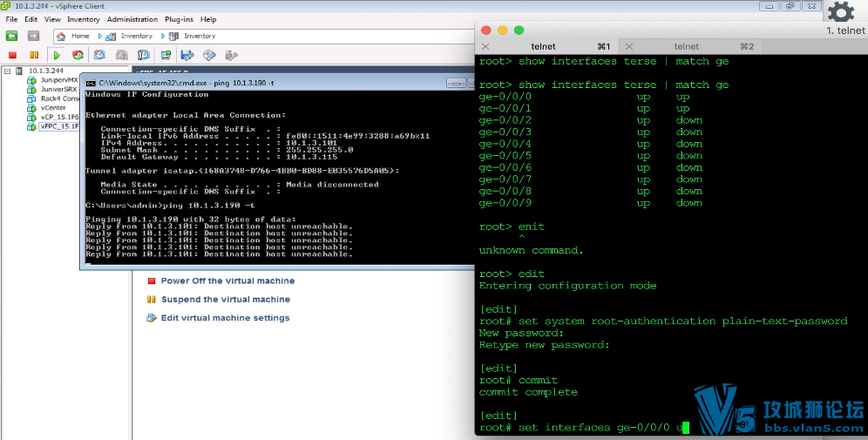Click the Revert to Snapshot toolbar icon
Screen dimensions: 868x440
pos(122,55)
